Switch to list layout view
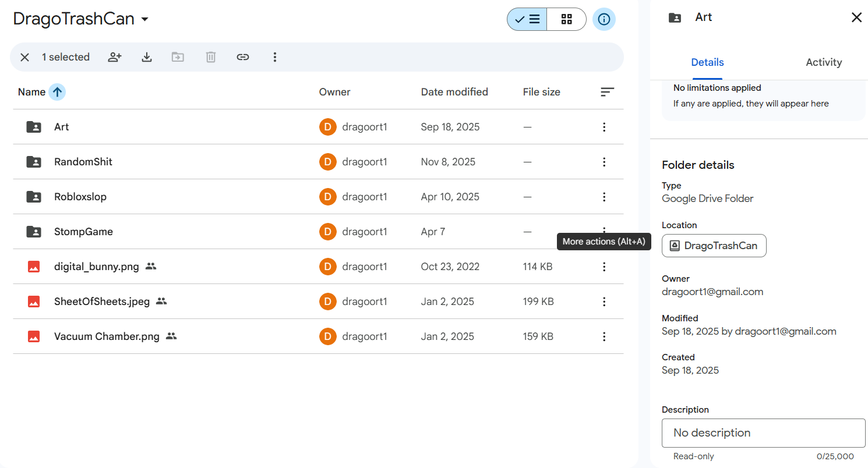Viewport: 868px width, 468px height. click(527, 19)
